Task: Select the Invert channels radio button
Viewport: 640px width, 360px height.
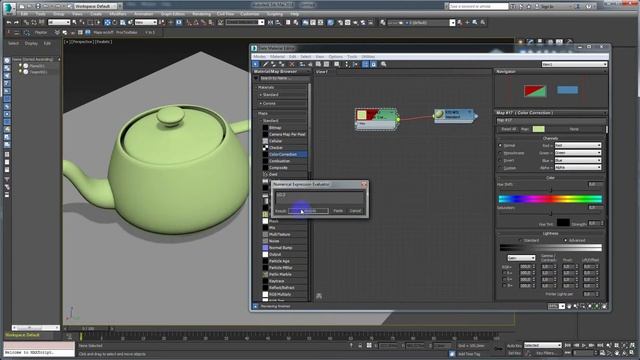Action: [500, 160]
